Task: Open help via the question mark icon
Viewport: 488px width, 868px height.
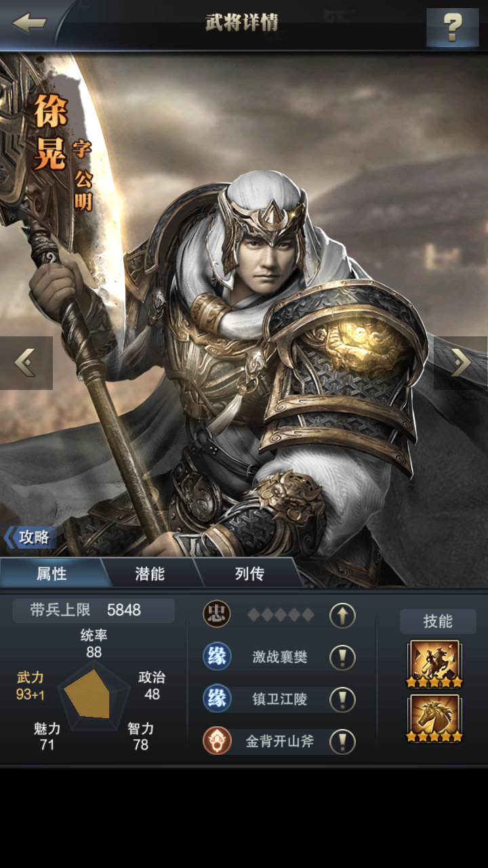Action: (x=452, y=27)
